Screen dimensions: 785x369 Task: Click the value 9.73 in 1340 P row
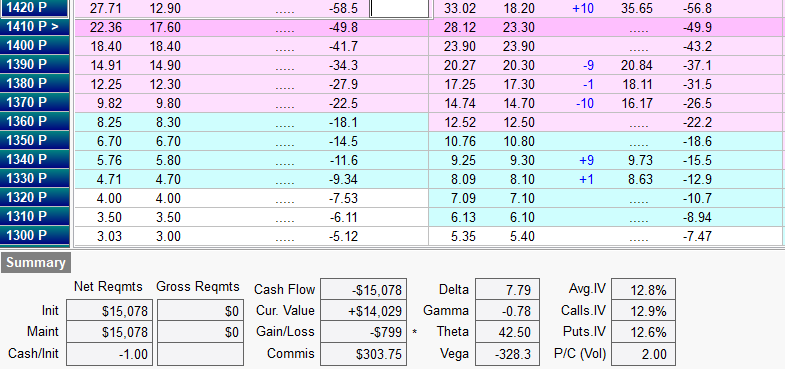click(640, 161)
